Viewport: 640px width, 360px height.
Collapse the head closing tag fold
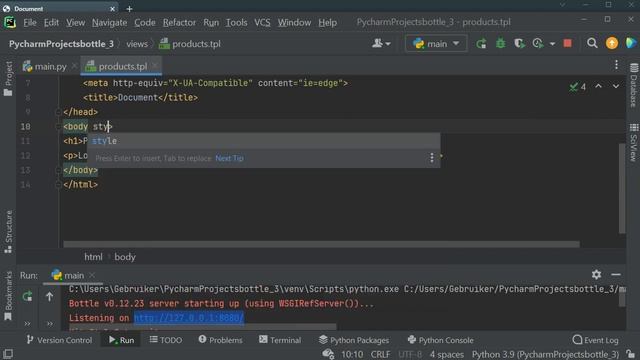[x=58, y=112]
